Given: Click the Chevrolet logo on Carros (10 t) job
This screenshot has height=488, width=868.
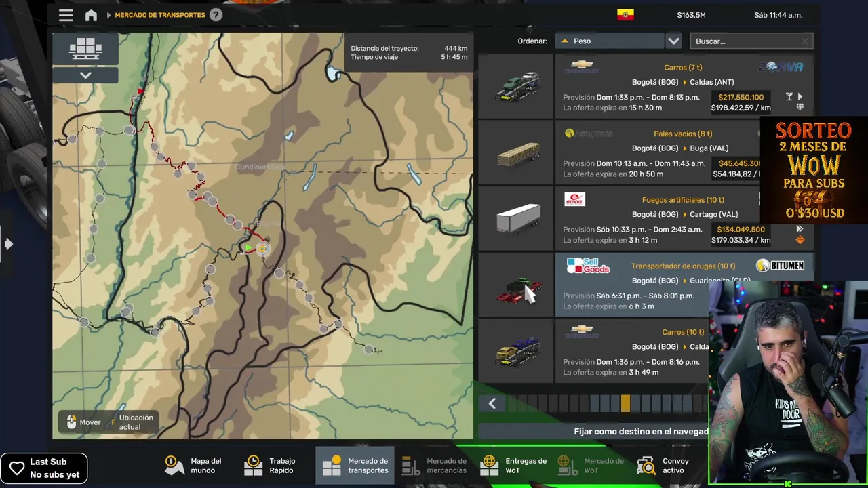Looking at the screenshot, I should pyautogui.click(x=581, y=331).
